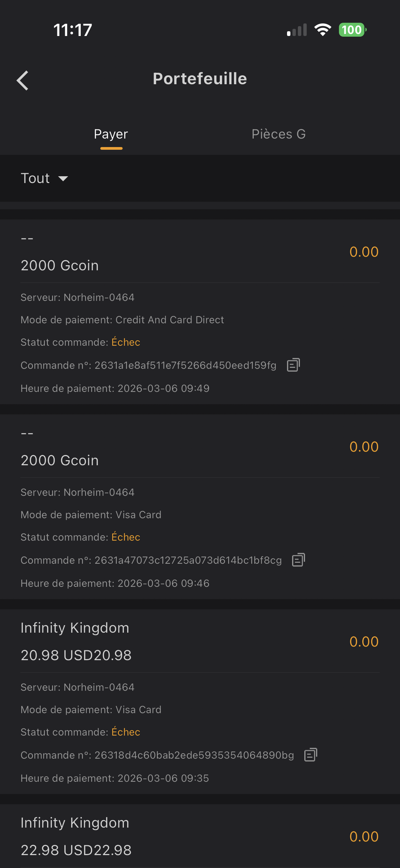Tap the battery indicator showing 100
Image resolution: width=400 pixels, height=868 pixels.
[352, 30]
